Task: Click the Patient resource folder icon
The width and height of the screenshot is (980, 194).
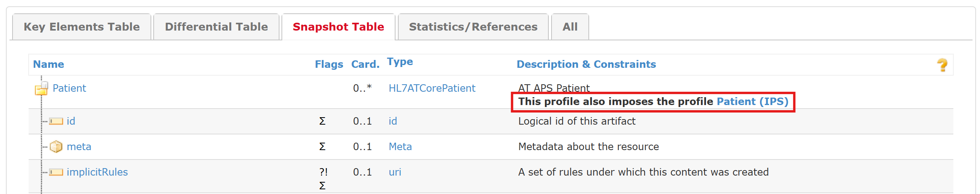Action: (x=42, y=89)
